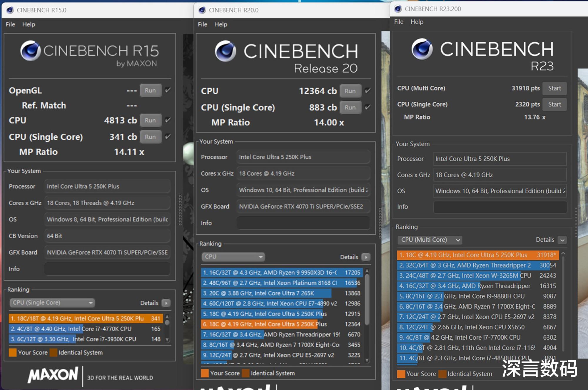Toggle the R15 CPU Single Core checkbox
Viewport: 588px width, 390px height.
point(168,137)
